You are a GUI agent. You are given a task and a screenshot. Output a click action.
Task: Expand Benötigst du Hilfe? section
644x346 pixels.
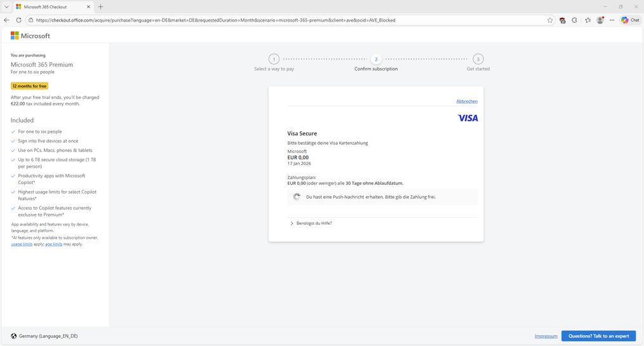[311, 223]
